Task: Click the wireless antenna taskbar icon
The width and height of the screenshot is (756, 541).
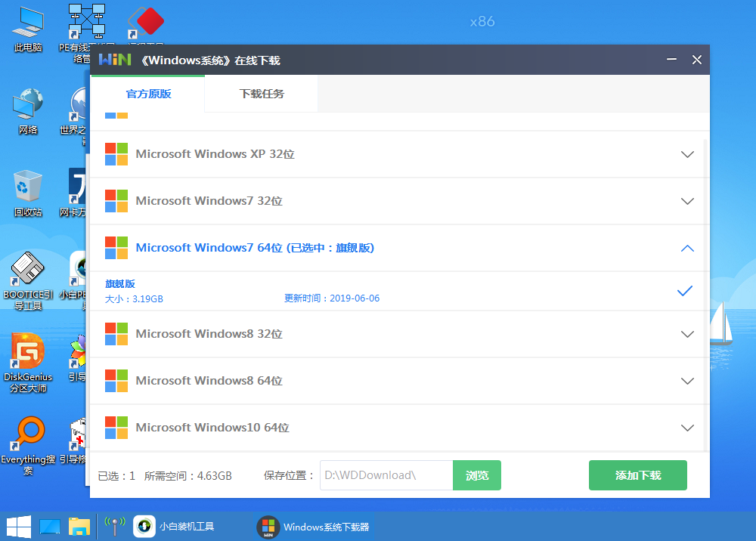Action: click(x=115, y=527)
